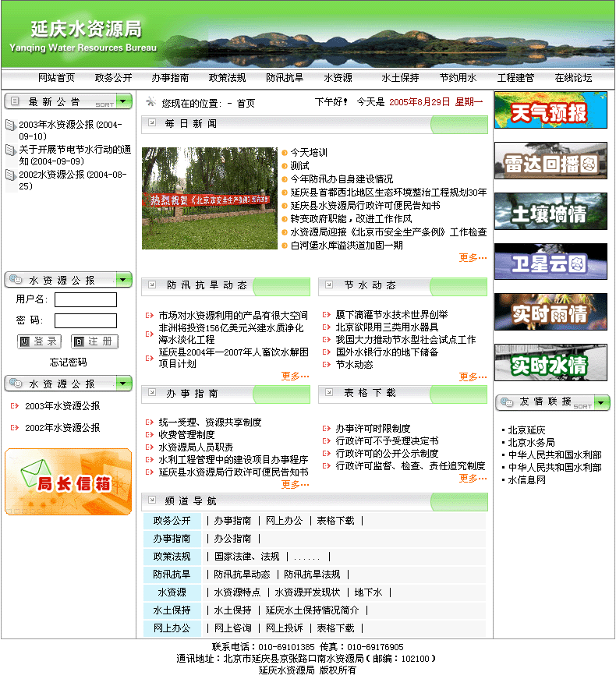The height and width of the screenshot is (679, 616).
Task: Open the 实时水情 banner
Action: click(x=551, y=362)
